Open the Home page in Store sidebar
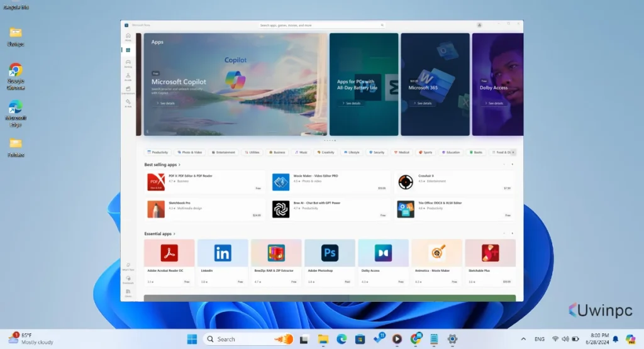Screen dimensions: 644x349 [x=128, y=37]
